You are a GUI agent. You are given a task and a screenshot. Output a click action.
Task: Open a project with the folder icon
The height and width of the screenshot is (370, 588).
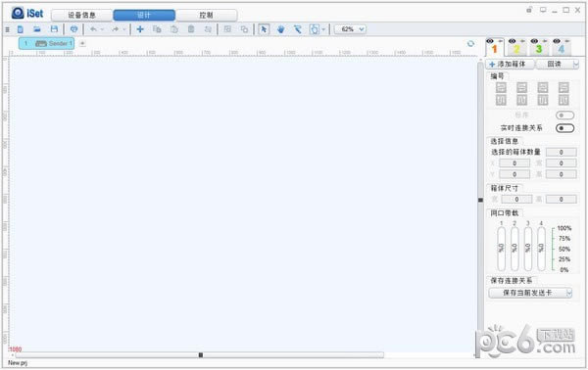tap(37, 29)
